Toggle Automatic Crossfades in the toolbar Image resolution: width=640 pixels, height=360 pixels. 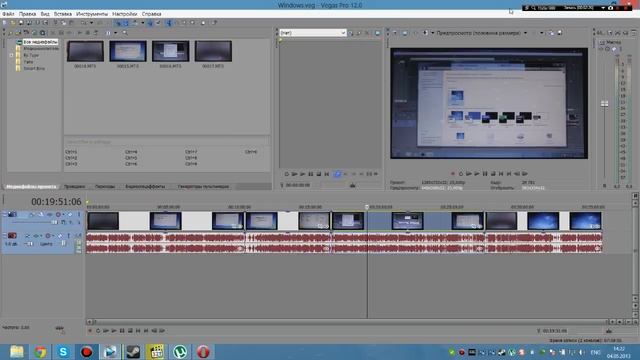pos(126,23)
